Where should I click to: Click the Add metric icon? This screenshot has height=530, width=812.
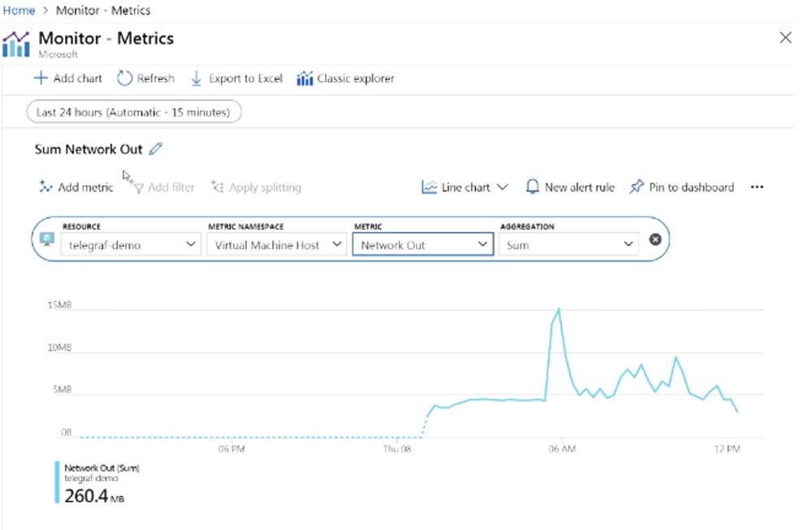tap(46, 187)
